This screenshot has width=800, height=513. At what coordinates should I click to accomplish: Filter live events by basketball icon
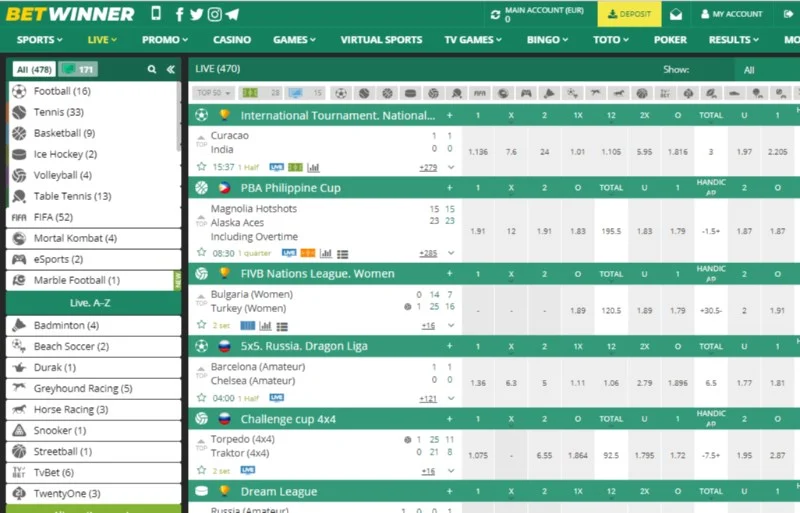[387, 93]
